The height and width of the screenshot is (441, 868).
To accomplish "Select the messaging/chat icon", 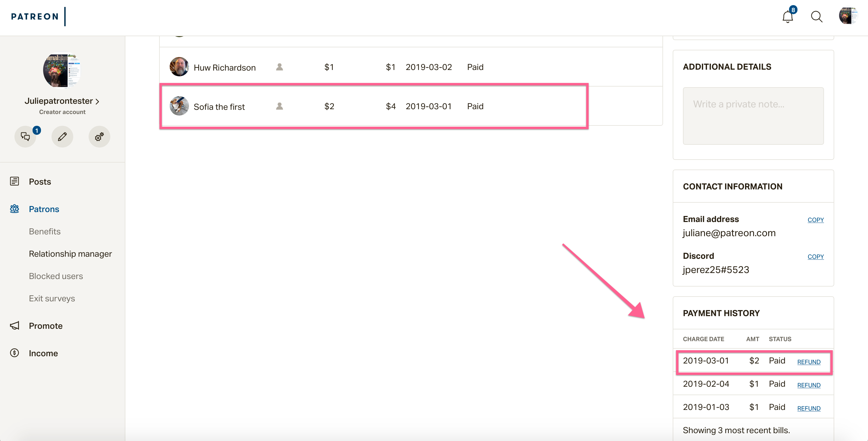I will pyautogui.click(x=25, y=137).
